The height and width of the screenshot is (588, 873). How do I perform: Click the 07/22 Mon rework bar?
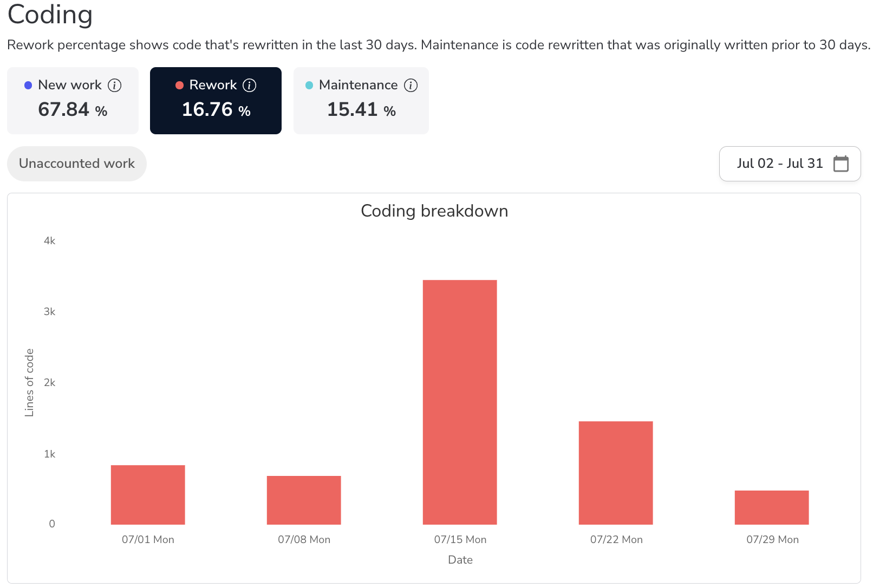(x=616, y=473)
